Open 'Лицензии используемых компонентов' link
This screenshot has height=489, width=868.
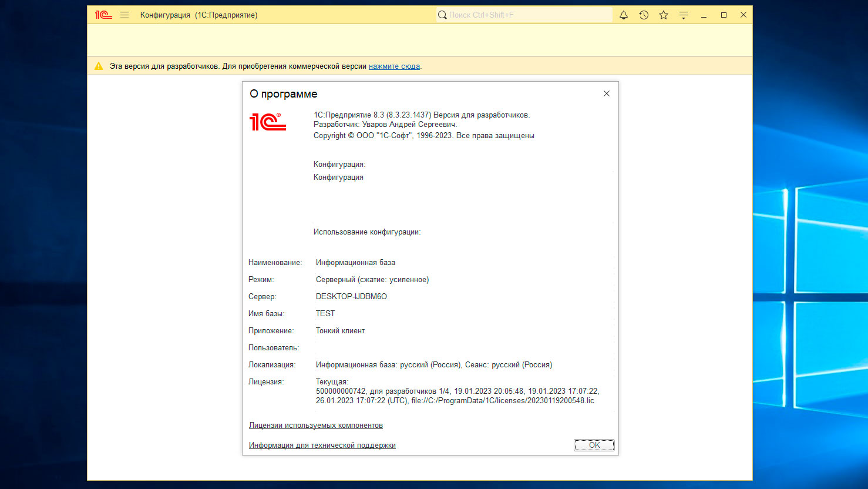click(x=316, y=425)
